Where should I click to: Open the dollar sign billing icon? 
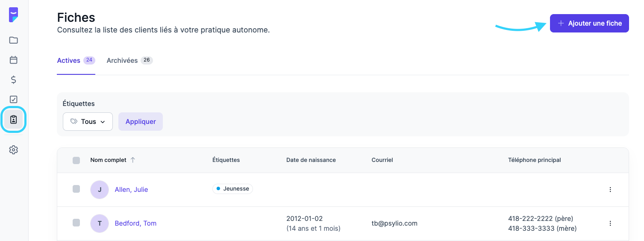pyautogui.click(x=14, y=79)
